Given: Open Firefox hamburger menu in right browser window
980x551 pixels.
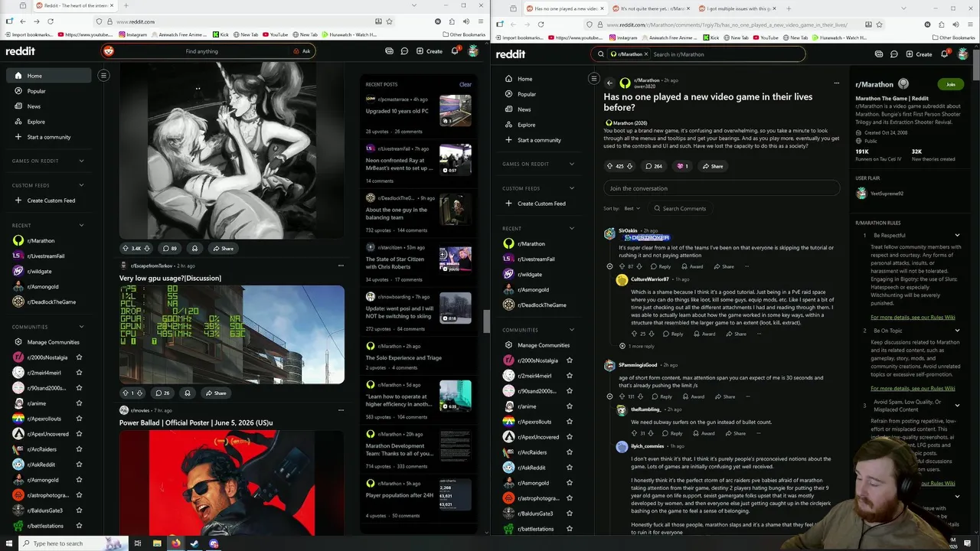Looking at the screenshot, I should [x=970, y=24].
